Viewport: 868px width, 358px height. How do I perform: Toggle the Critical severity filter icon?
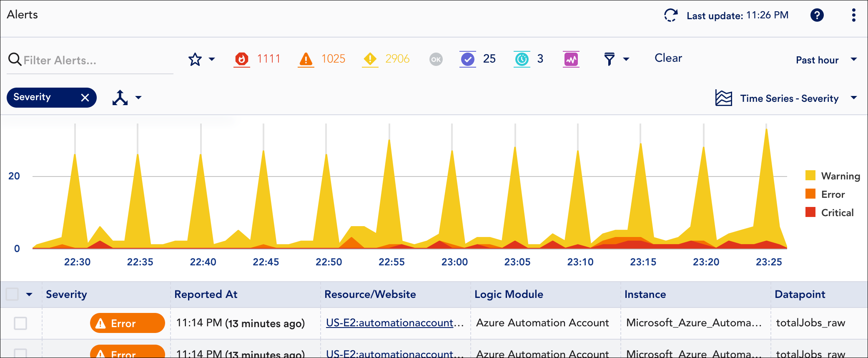[x=242, y=59]
